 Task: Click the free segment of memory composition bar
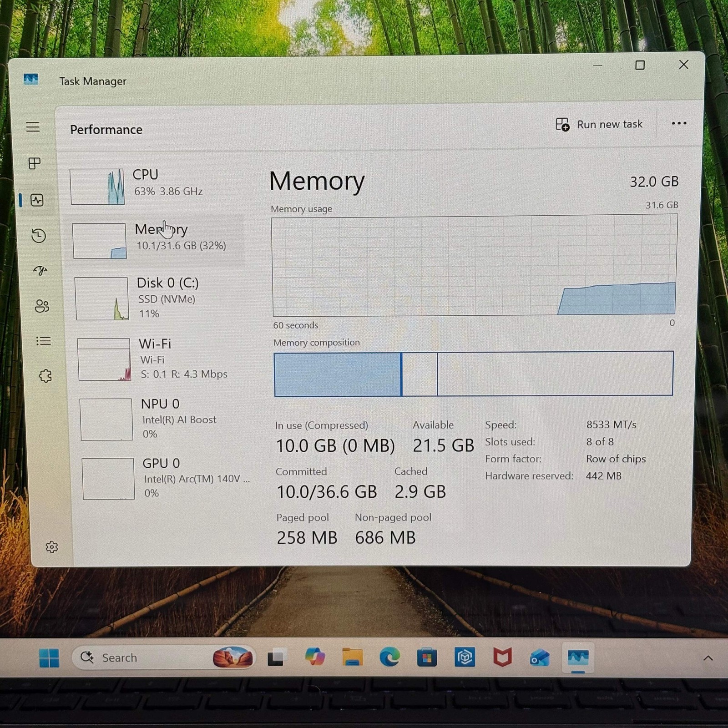point(555,373)
